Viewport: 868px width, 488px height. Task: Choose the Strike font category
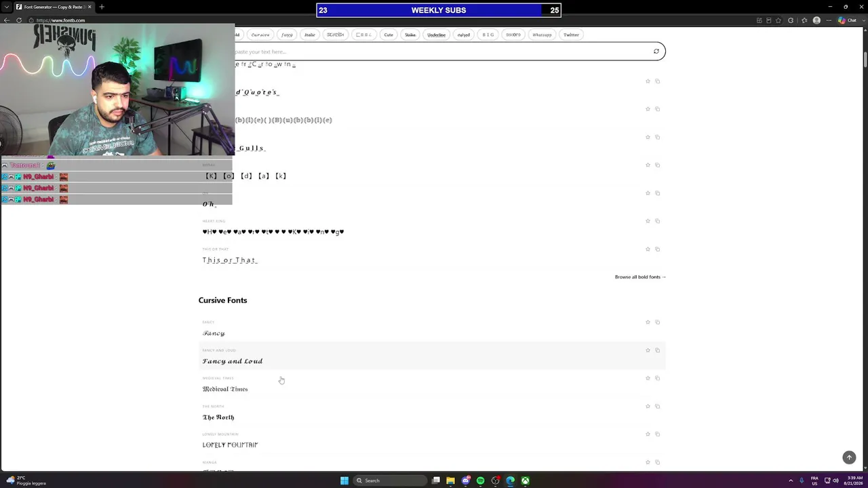(x=410, y=35)
